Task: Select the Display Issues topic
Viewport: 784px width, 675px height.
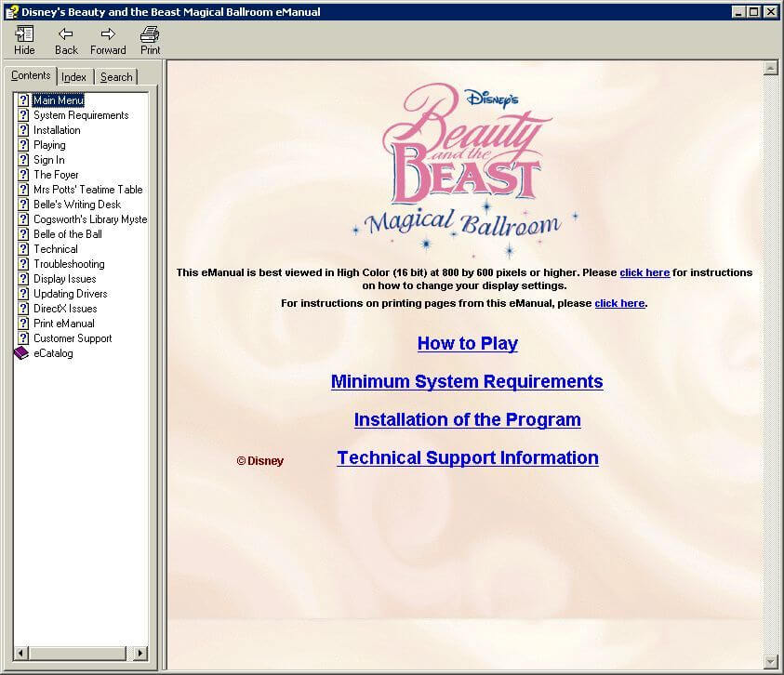Action: point(64,279)
